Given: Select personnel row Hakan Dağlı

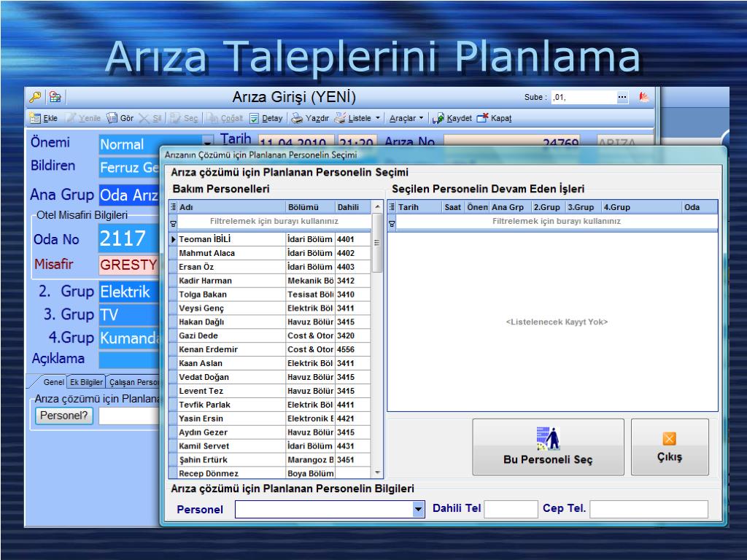Looking at the screenshot, I should coord(270,322).
